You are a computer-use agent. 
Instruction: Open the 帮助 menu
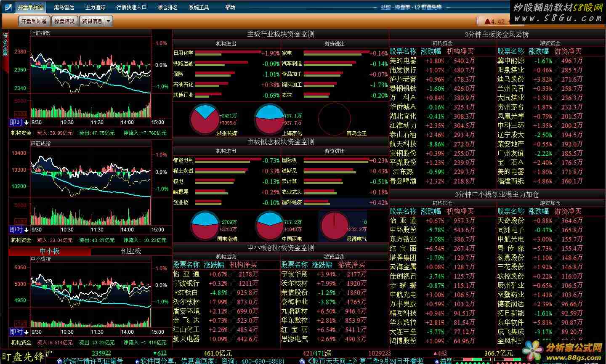[x=230, y=7]
